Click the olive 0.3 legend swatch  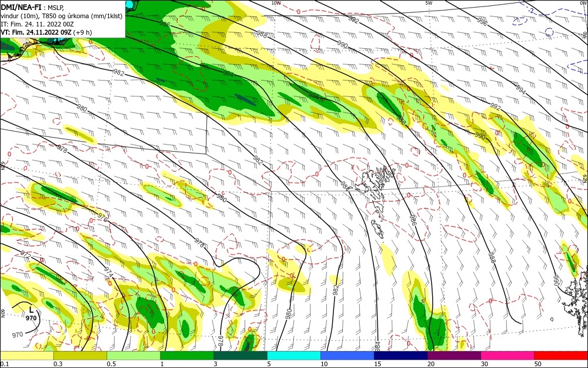[x=80, y=356]
